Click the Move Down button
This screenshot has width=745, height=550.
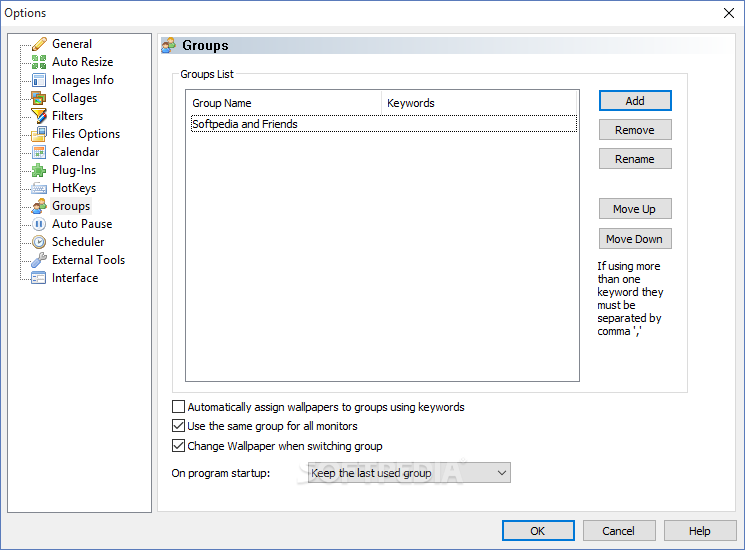[635, 238]
